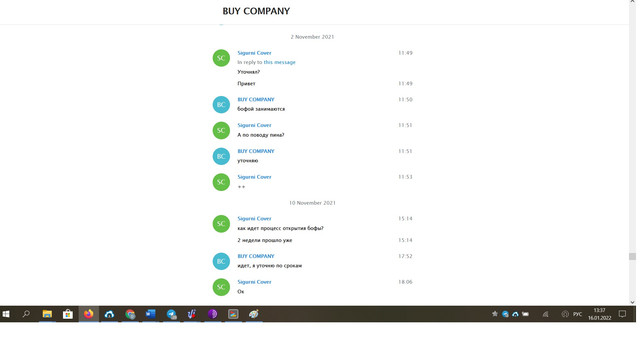Click BUY COMPANY name above 'уточняю'

pyautogui.click(x=256, y=151)
